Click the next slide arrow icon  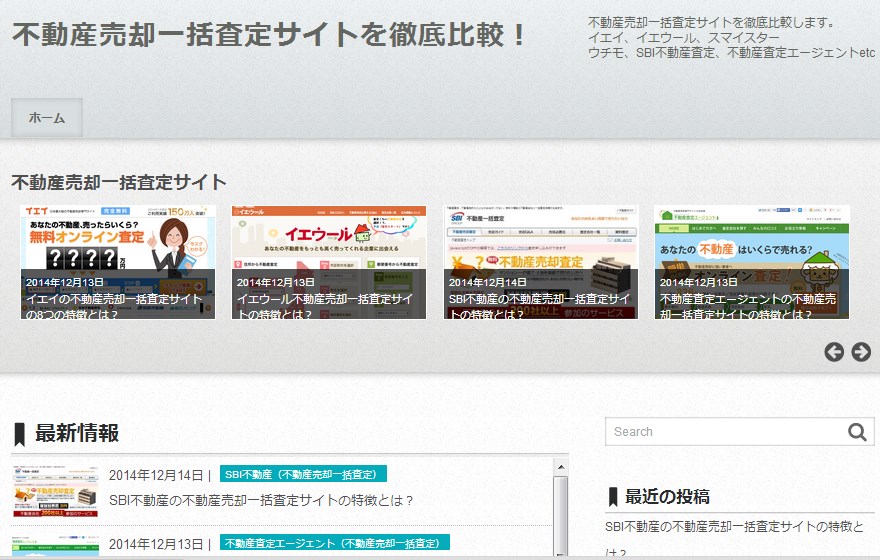click(861, 352)
